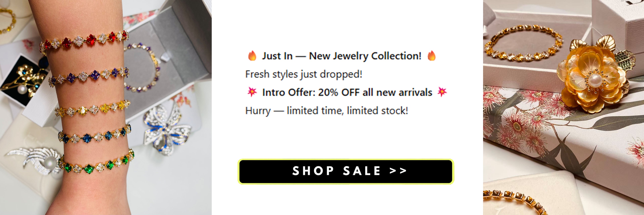Screen dimensions: 644x215
Task: Click the fire emoji before "Just In"
Action: tap(252, 56)
